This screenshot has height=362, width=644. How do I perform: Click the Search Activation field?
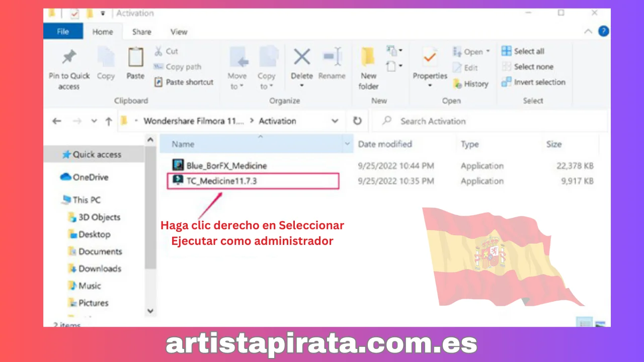(x=489, y=121)
